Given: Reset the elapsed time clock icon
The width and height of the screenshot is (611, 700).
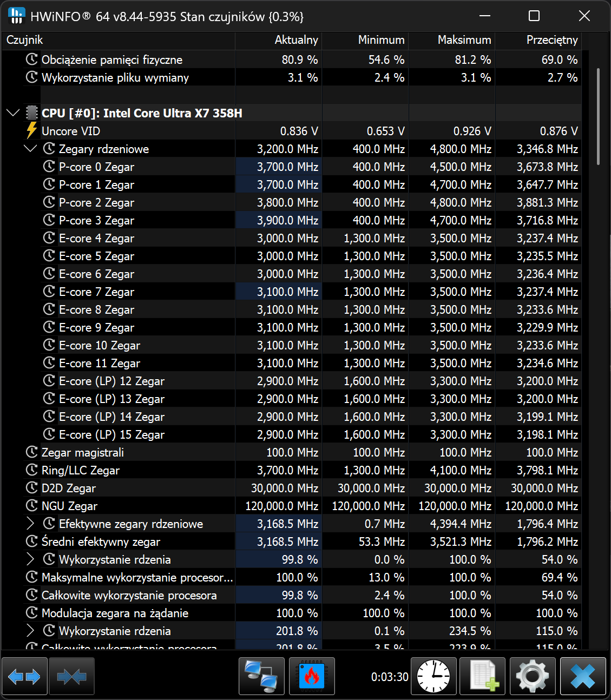Looking at the screenshot, I should click(x=433, y=676).
